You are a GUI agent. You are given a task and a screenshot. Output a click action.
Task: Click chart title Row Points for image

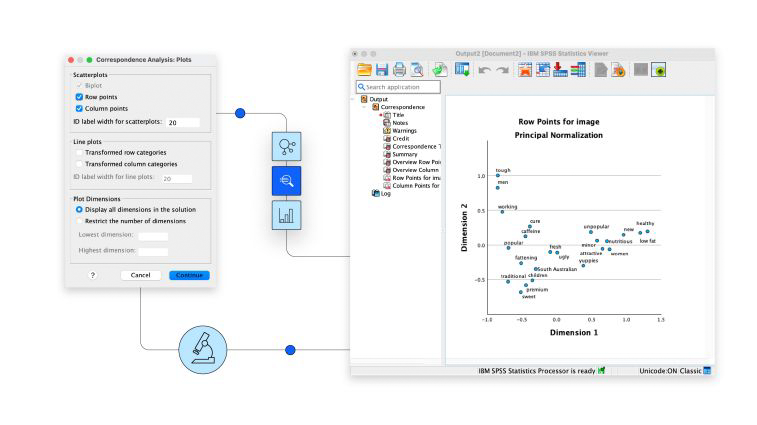pos(559,122)
